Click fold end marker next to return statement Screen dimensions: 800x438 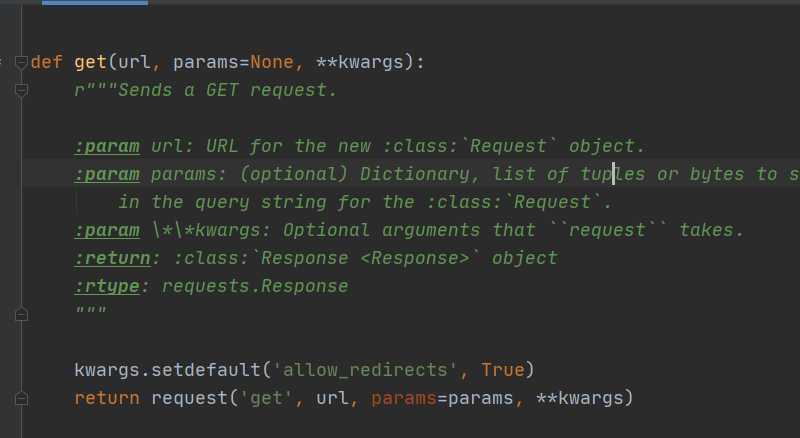tap(21, 398)
